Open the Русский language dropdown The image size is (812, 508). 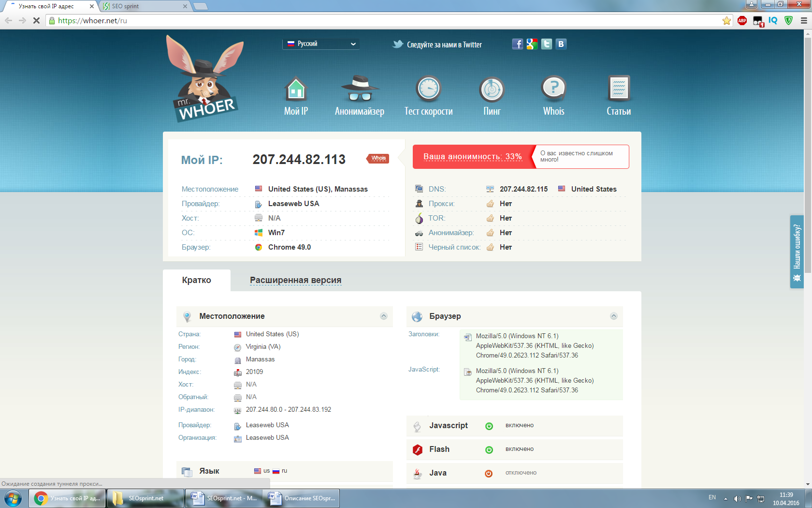[x=321, y=44]
